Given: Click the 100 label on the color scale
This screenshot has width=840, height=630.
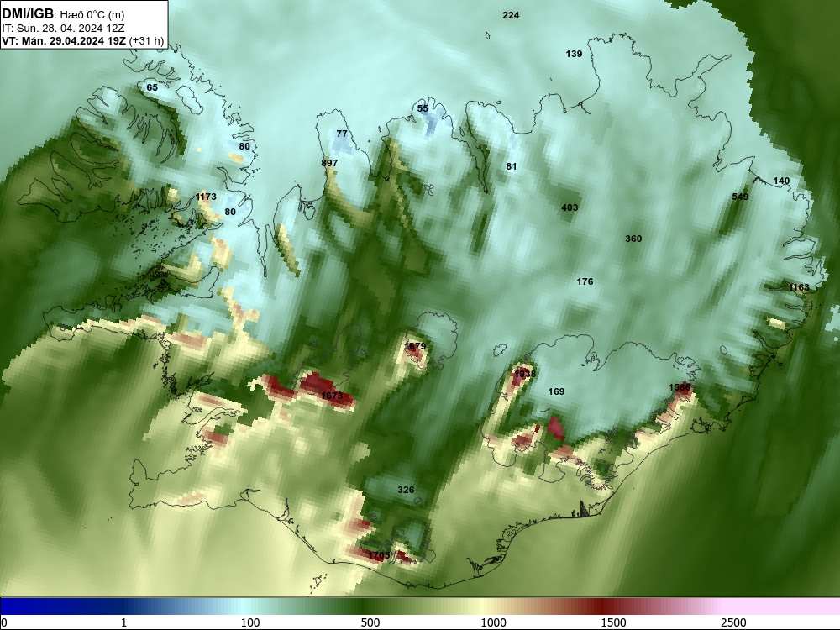Looking at the screenshot, I should 250,622.
